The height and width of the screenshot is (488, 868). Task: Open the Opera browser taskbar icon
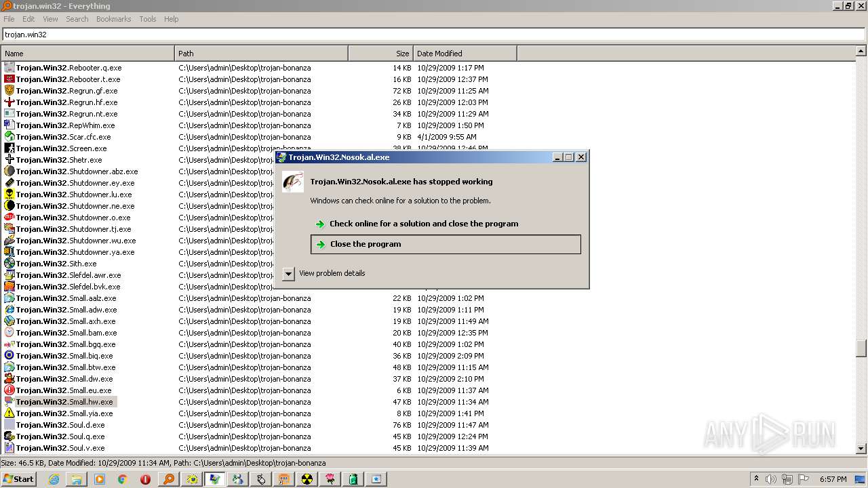(x=146, y=479)
